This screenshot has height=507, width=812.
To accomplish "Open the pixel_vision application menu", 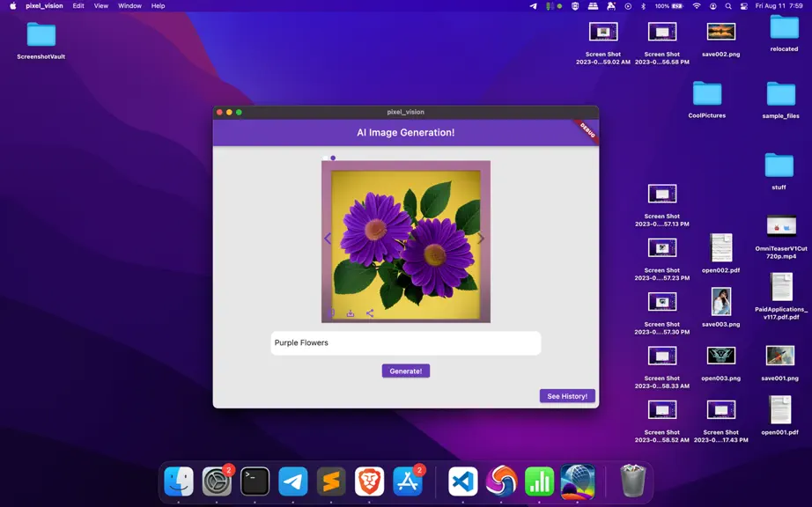I will click(44, 5).
